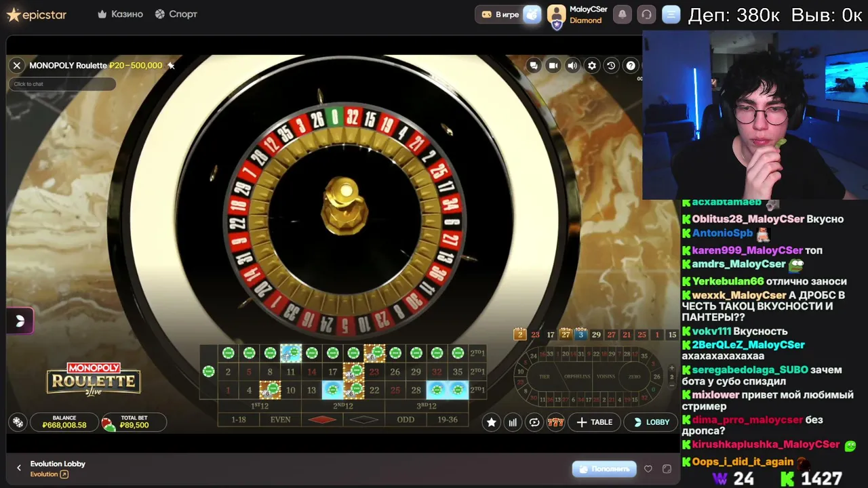Viewport: 868px width, 488px height.
Task: Click the В игре balance button
Action: coord(500,14)
